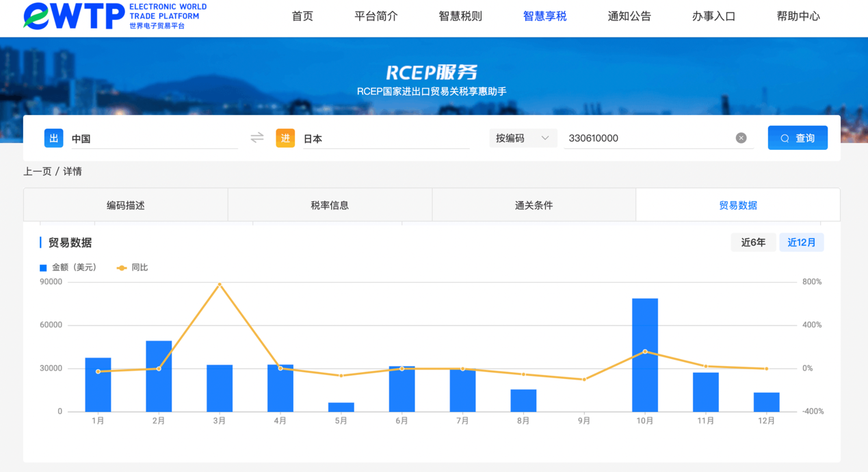This screenshot has width=868, height=472.
Task: Click the blue 出 export badge
Action: [54, 138]
